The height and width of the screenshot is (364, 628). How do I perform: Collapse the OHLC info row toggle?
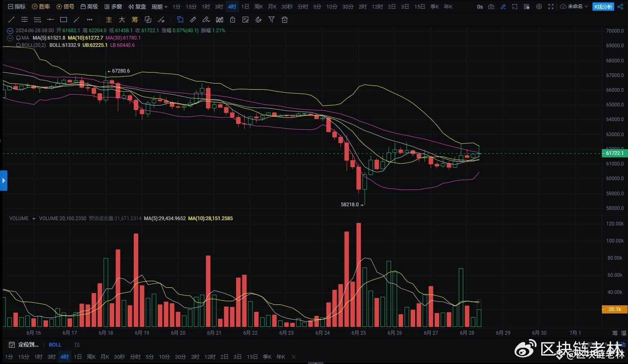pyautogui.click(x=10, y=31)
